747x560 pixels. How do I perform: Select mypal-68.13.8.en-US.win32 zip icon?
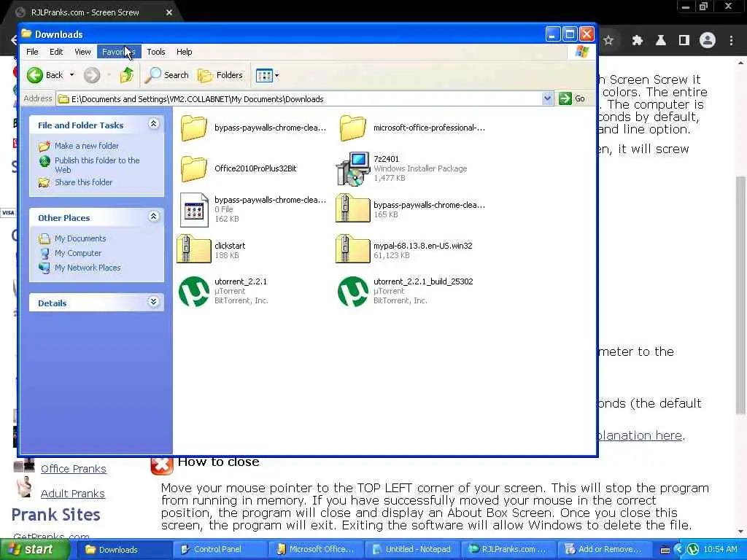352,249
